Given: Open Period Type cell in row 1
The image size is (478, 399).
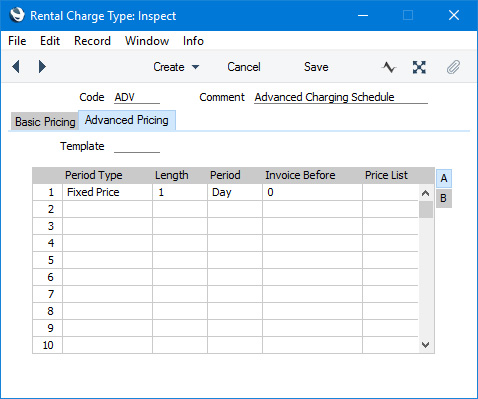Looking at the screenshot, I should coord(107,192).
